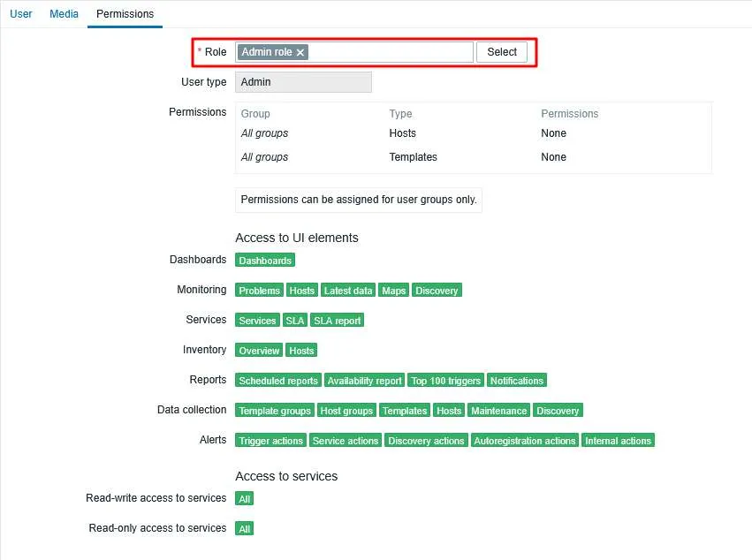Click the Host groups tag
The width and height of the screenshot is (752, 560).
346,411
